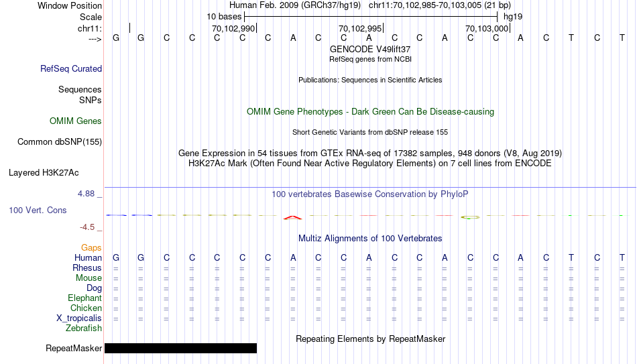Image resolution: width=637 pixels, height=364 pixels.
Task: Click the red A PhyloP conservation glyph
Action: (292, 218)
